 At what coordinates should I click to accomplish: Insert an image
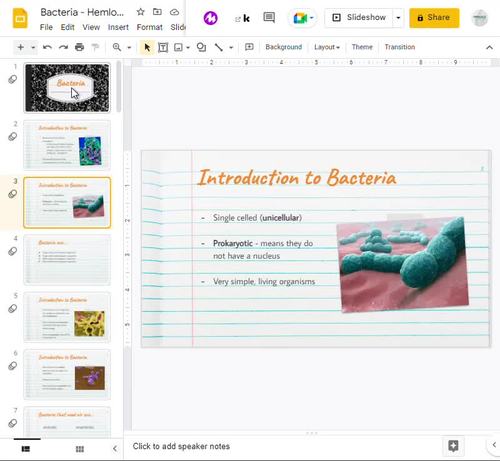point(178,47)
